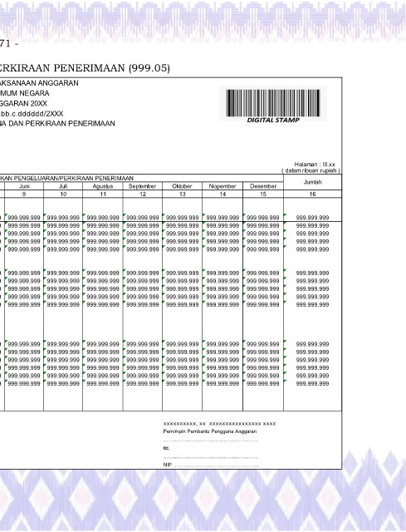
Task: Click the "ttd." signature marker
Action: click(166, 448)
